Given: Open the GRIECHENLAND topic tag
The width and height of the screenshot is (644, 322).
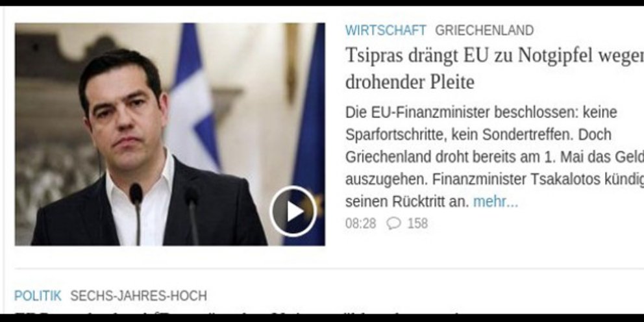Looking at the screenshot, I should tap(484, 31).
